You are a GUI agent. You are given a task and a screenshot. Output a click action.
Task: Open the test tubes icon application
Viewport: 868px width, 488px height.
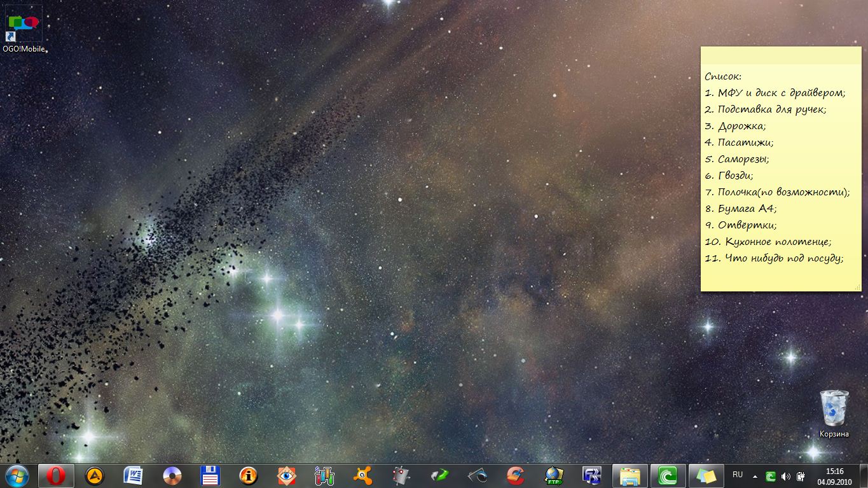point(324,475)
